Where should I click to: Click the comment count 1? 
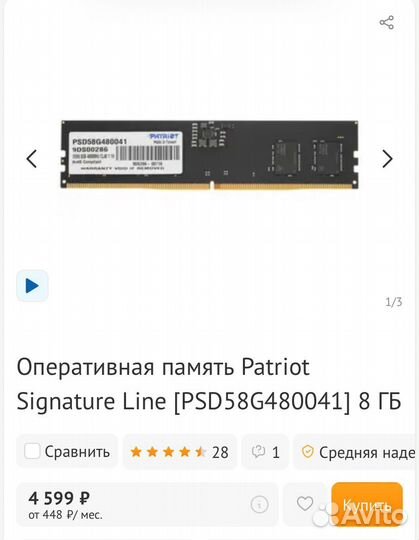(276, 452)
